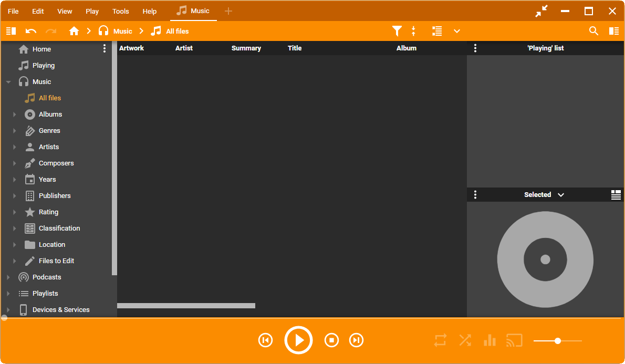
Task: Toggle shuffle playback
Action: point(465,340)
